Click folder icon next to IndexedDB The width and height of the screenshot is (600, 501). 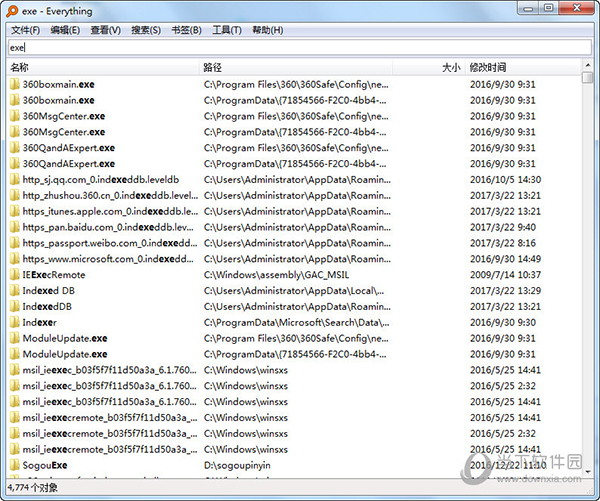point(14,307)
